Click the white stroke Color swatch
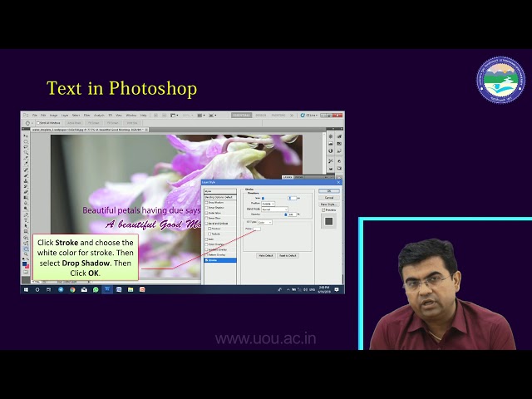Screen dimensions: 532x399 pos(257,229)
